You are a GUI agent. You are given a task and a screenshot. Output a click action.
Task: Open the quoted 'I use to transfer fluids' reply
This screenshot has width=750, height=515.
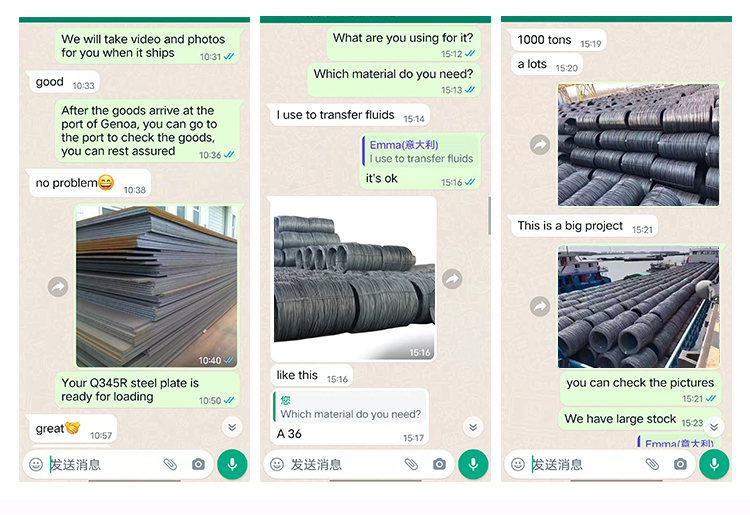point(420,152)
